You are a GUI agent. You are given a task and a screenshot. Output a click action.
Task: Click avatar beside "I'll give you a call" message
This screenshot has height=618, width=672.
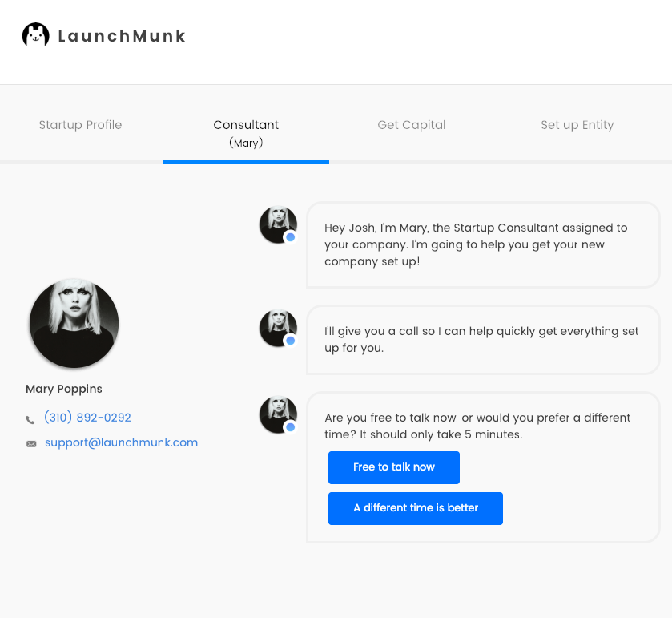point(278,328)
